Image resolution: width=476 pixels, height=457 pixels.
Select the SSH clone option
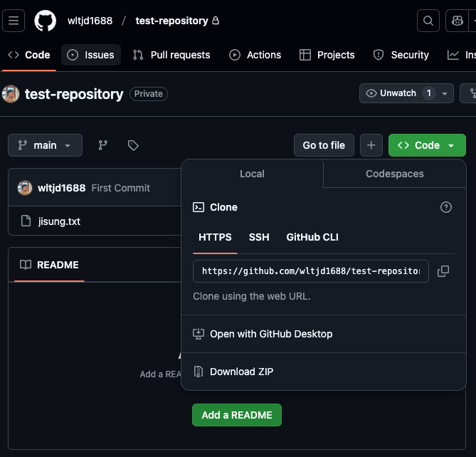[259, 237]
